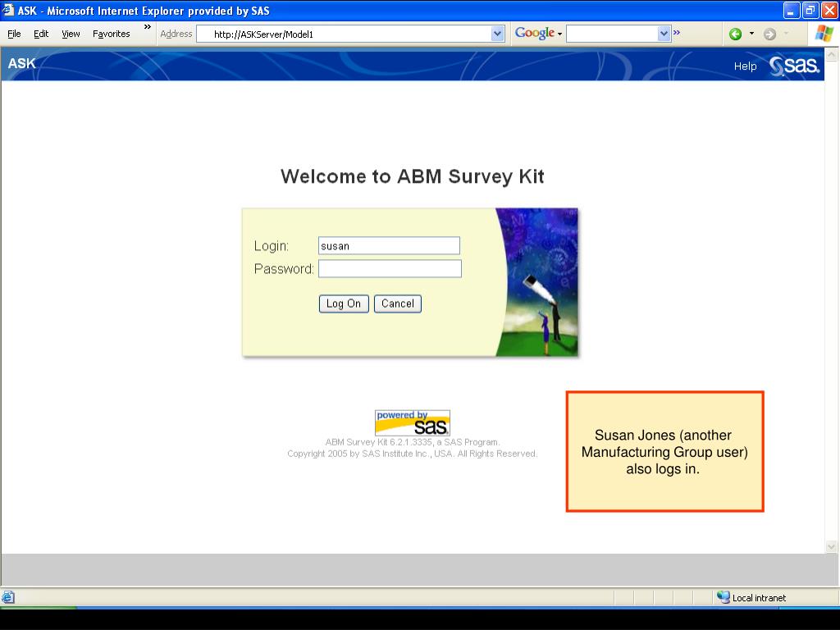840x630 pixels.
Task: Open the Back button history dropdown arrow
Action: point(751,34)
